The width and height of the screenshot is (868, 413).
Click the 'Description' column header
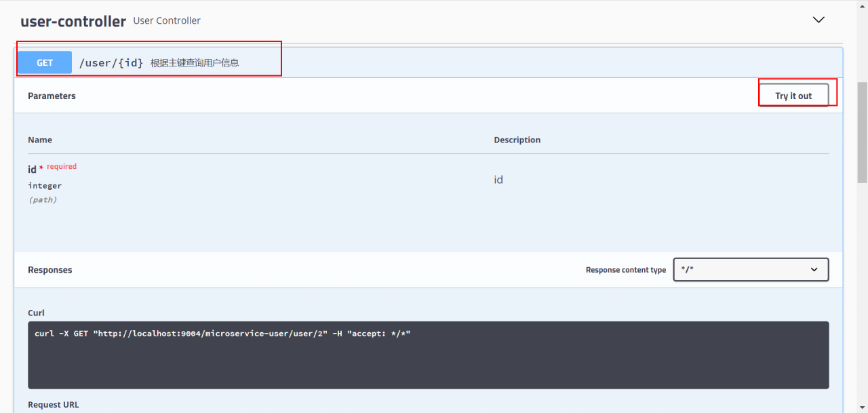point(517,140)
